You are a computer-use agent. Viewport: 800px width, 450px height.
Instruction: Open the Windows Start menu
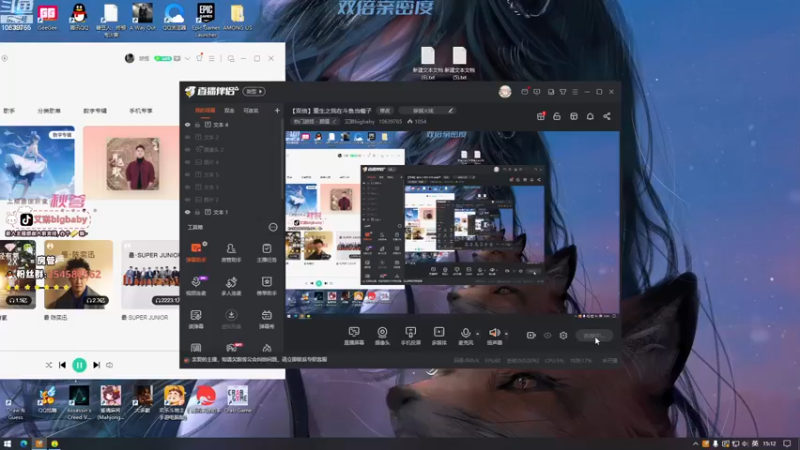click(7, 444)
